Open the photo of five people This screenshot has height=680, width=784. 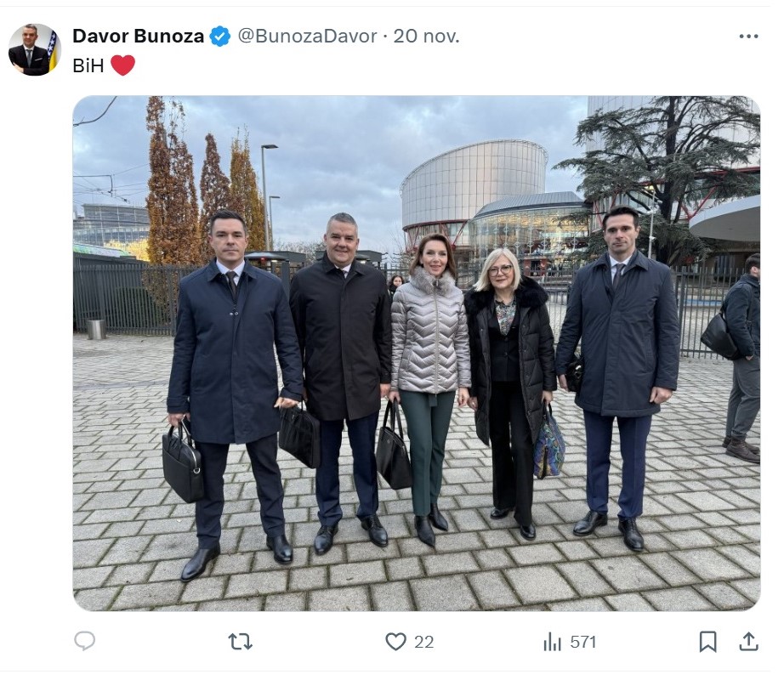coord(417,354)
